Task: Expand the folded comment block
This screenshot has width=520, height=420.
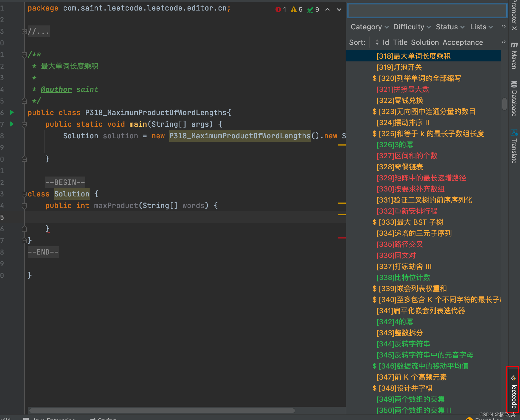Action: coord(24,32)
